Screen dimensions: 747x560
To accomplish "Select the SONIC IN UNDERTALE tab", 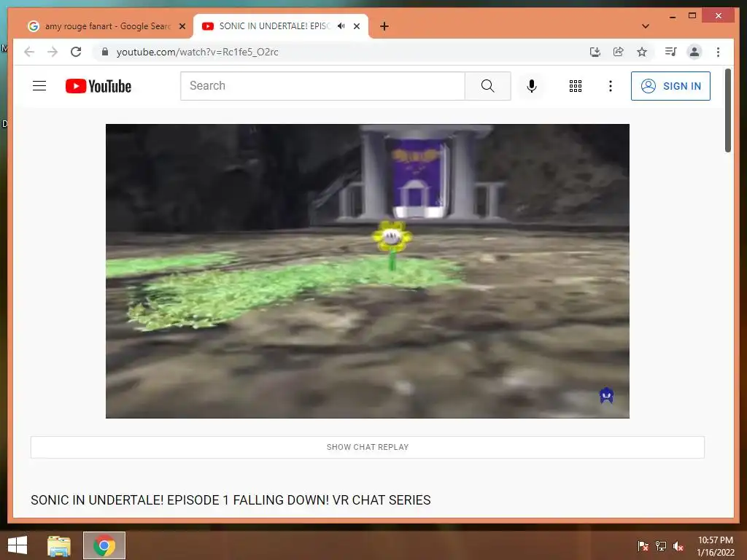I will (x=274, y=26).
